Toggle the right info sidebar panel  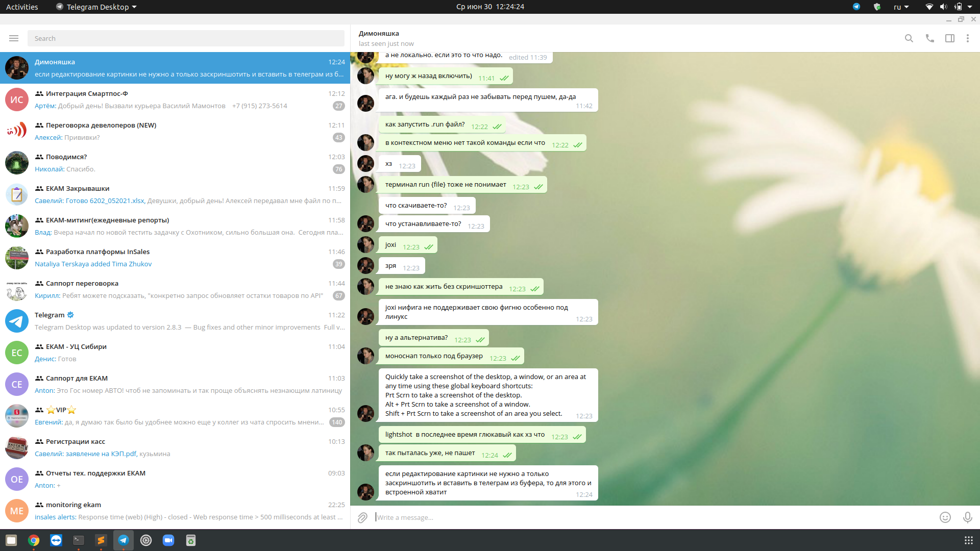[949, 38]
